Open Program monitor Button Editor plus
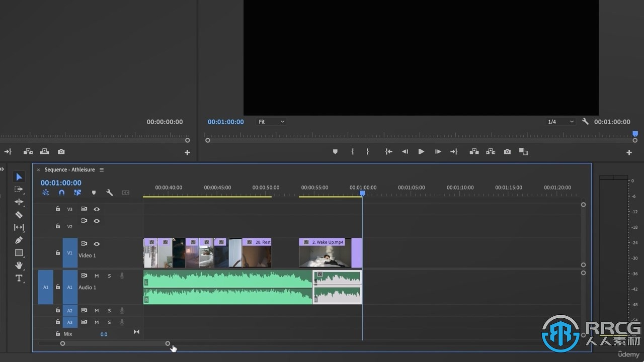The width and height of the screenshot is (644, 362). tap(629, 152)
